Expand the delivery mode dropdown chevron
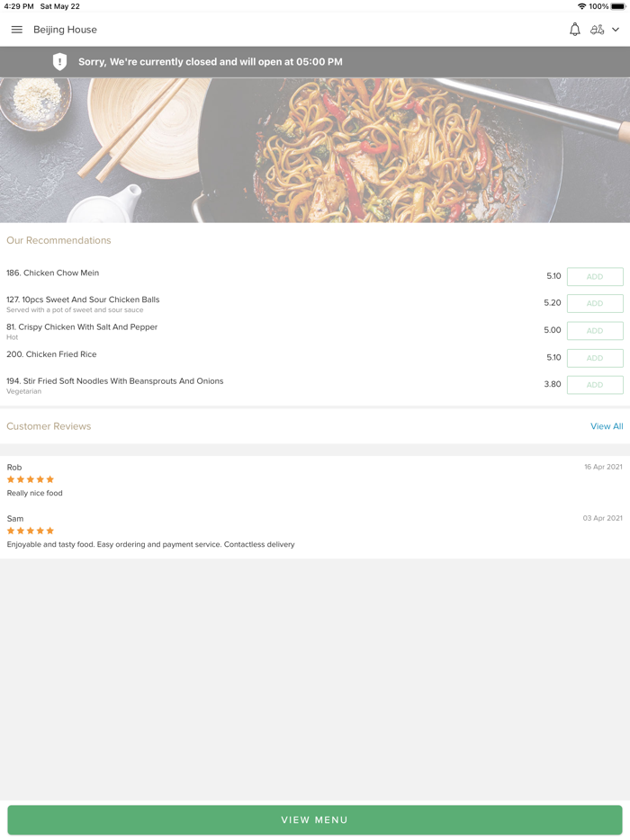Screen dimensions: 630x840 pyautogui.click(x=616, y=30)
